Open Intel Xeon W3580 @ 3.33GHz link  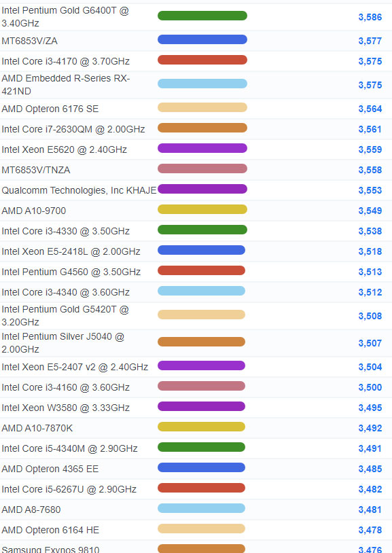tap(66, 408)
